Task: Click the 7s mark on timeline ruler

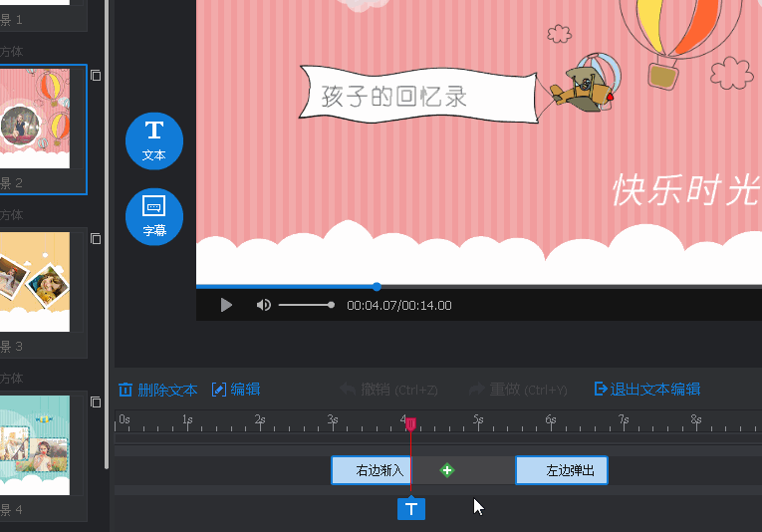Action: click(624, 421)
